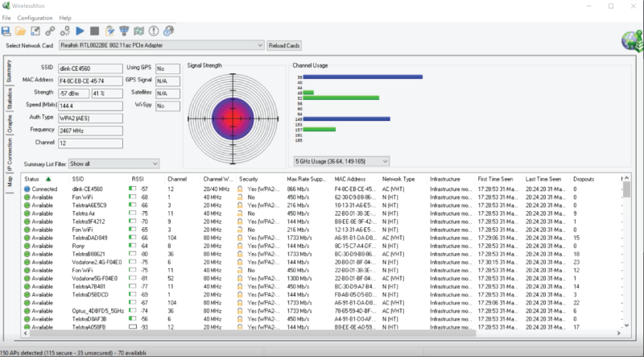644x357 pixels.
Task: Click the Save toolbar icon
Action: coord(6,31)
